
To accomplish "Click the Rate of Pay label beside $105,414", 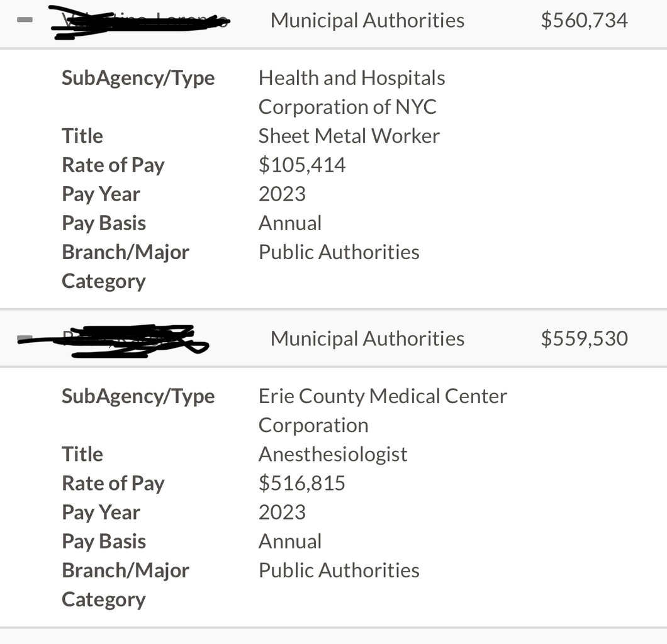I will tap(113, 165).
